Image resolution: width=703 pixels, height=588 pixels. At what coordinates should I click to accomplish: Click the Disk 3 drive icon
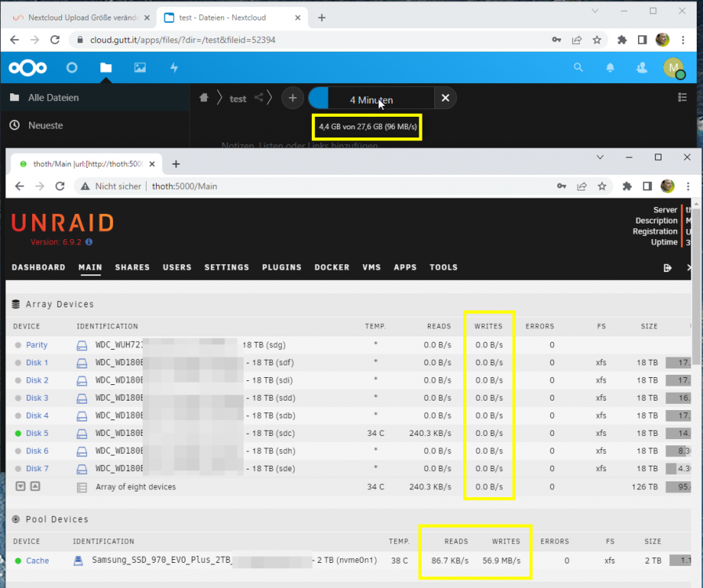[x=82, y=397]
